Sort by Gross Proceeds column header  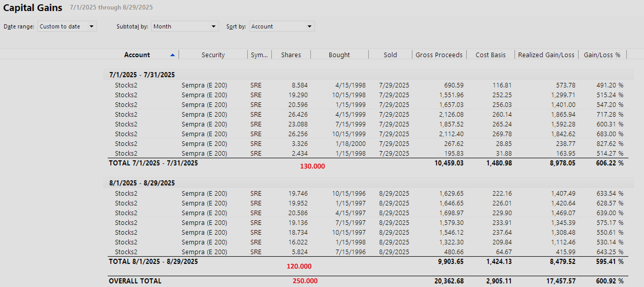tap(439, 55)
